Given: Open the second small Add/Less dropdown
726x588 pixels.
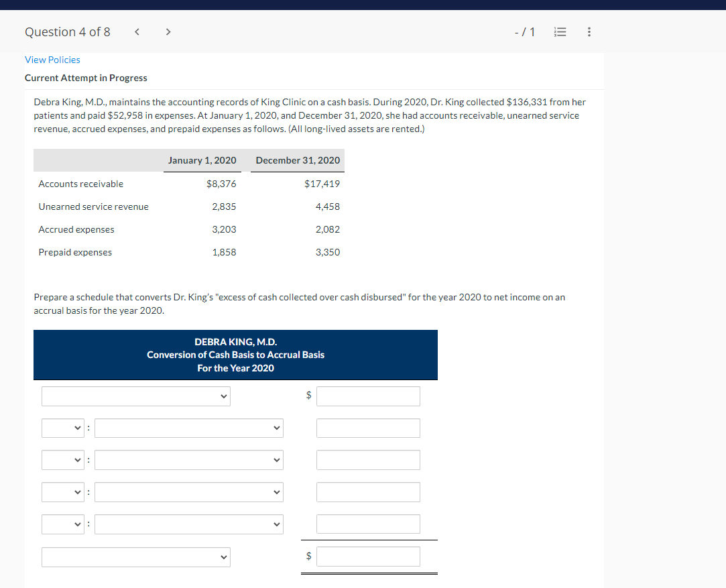Looking at the screenshot, I should pyautogui.click(x=62, y=460).
